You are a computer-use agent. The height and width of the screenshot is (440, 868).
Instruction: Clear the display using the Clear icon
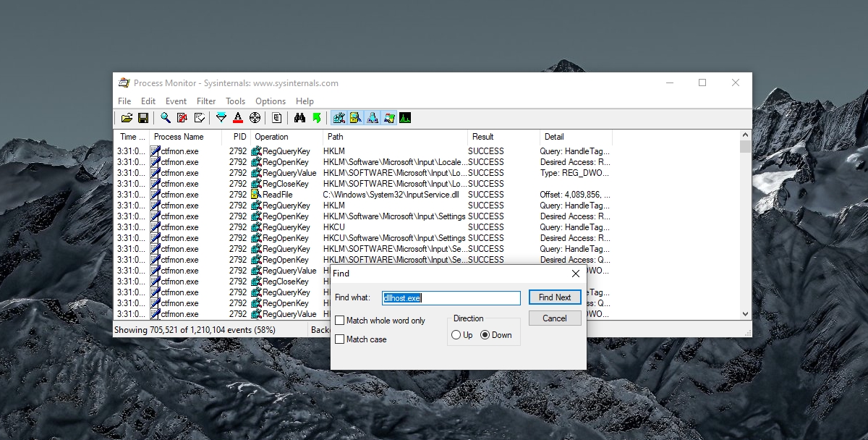199,118
